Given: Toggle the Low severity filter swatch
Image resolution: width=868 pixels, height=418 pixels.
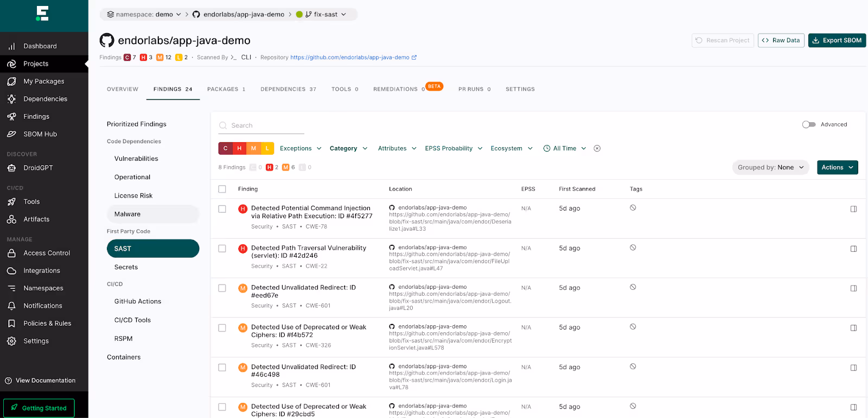Looking at the screenshot, I should 267,148.
